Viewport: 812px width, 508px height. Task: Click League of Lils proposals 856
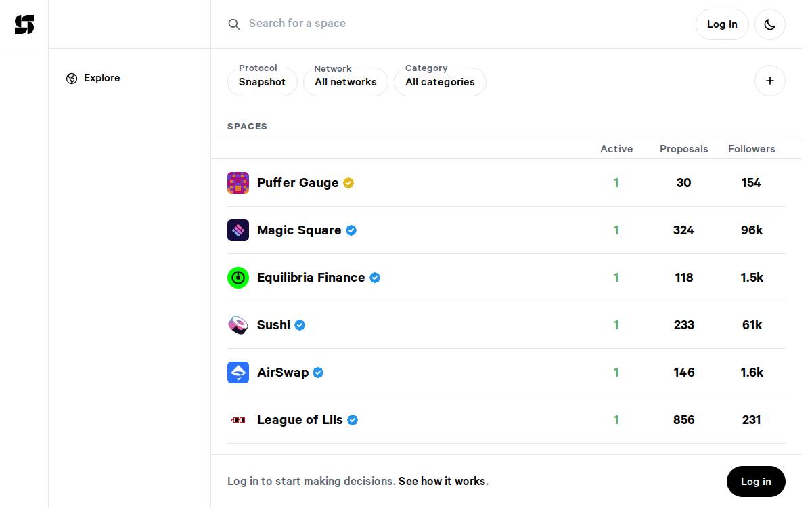(684, 420)
